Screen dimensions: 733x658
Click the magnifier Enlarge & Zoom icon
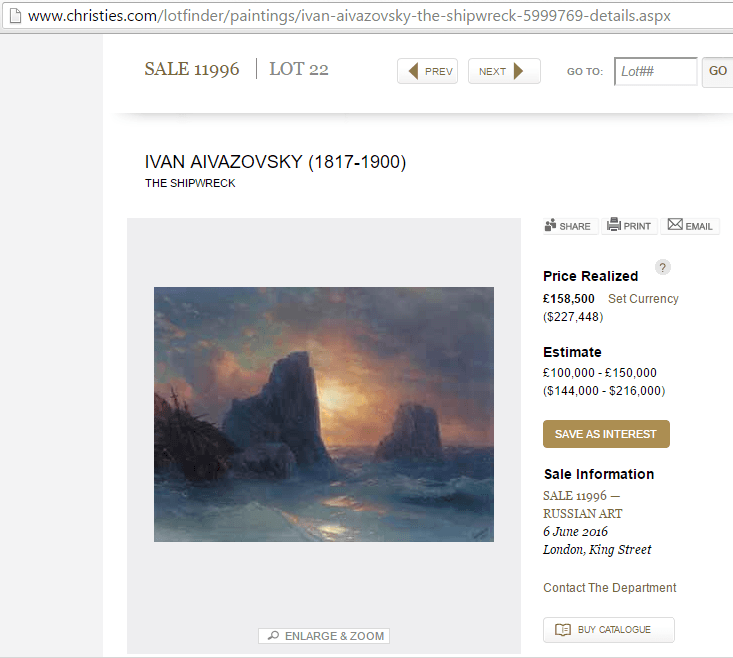point(273,636)
